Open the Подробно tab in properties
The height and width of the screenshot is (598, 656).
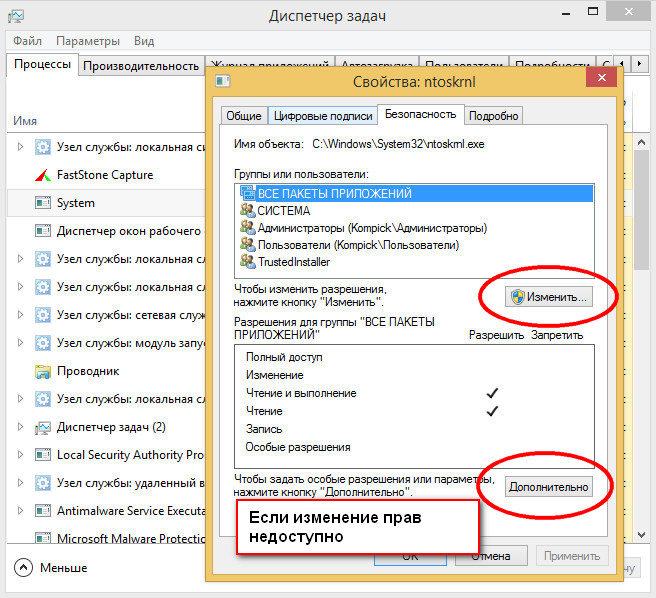(x=493, y=116)
